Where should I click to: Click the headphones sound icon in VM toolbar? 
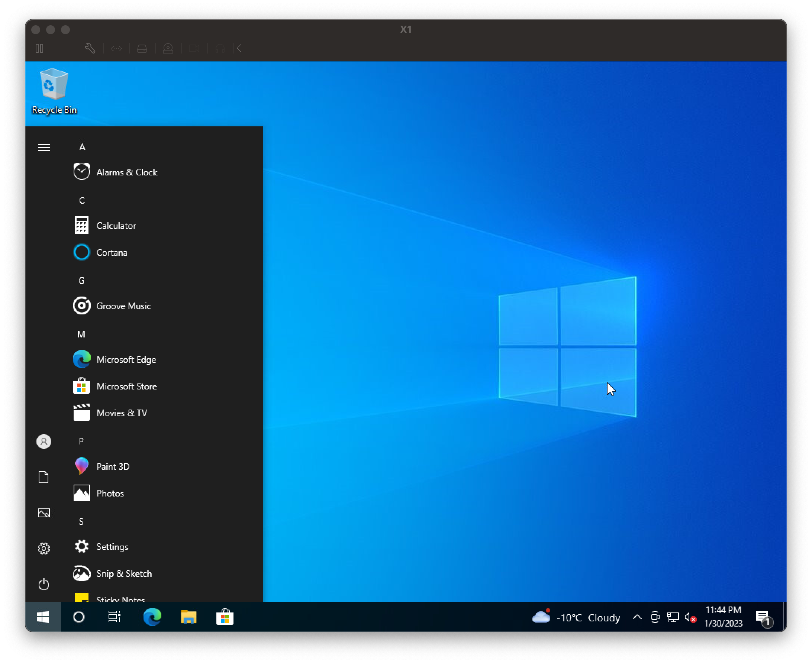tap(220, 49)
